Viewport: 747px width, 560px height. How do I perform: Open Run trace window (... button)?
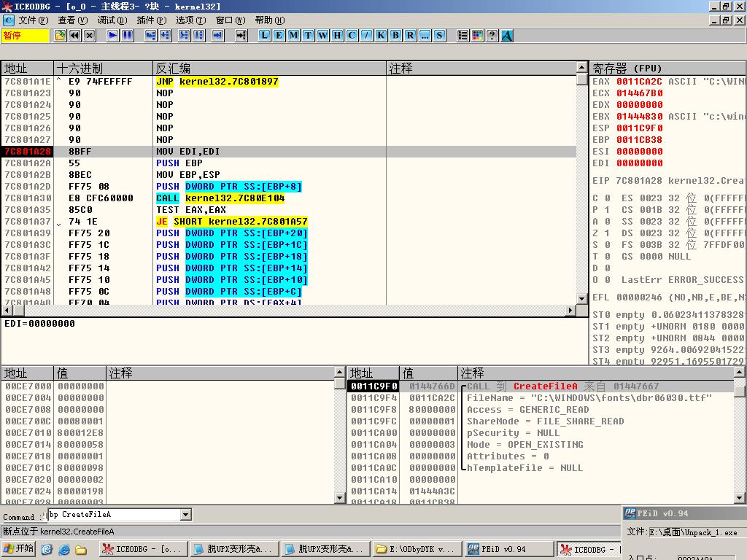pyautogui.click(x=425, y=35)
